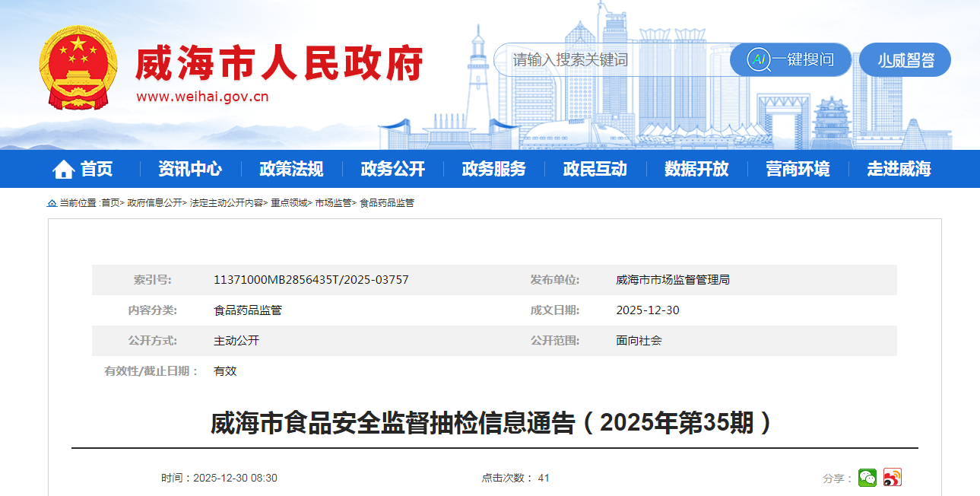Select the 政务公开 menu item
The width and height of the screenshot is (980, 496).
coord(392,169)
